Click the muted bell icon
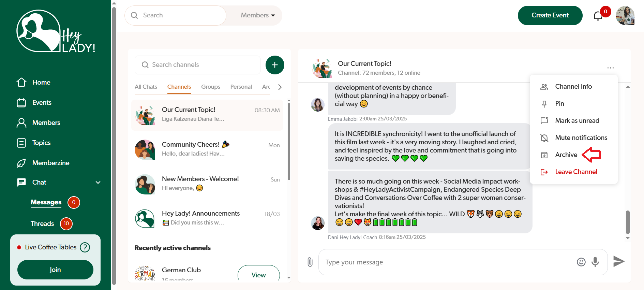Image resolution: width=644 pixels, height=290 pixels. point(544,138)
